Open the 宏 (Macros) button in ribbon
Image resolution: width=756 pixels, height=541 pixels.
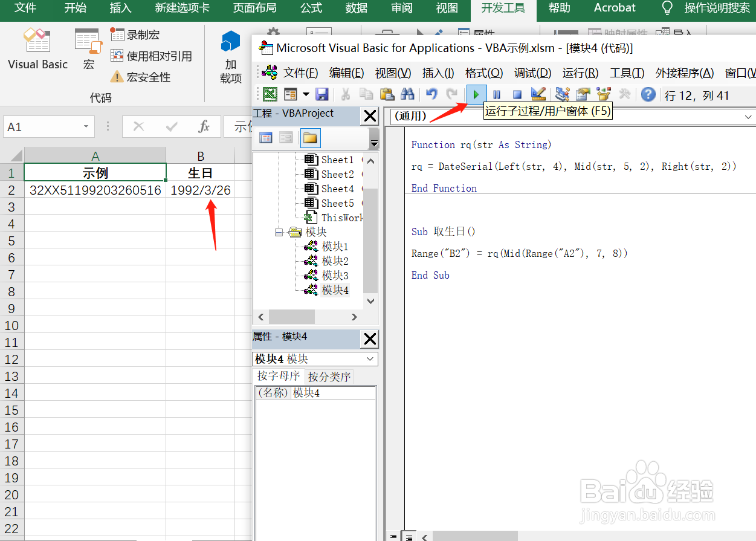[89, 50]
